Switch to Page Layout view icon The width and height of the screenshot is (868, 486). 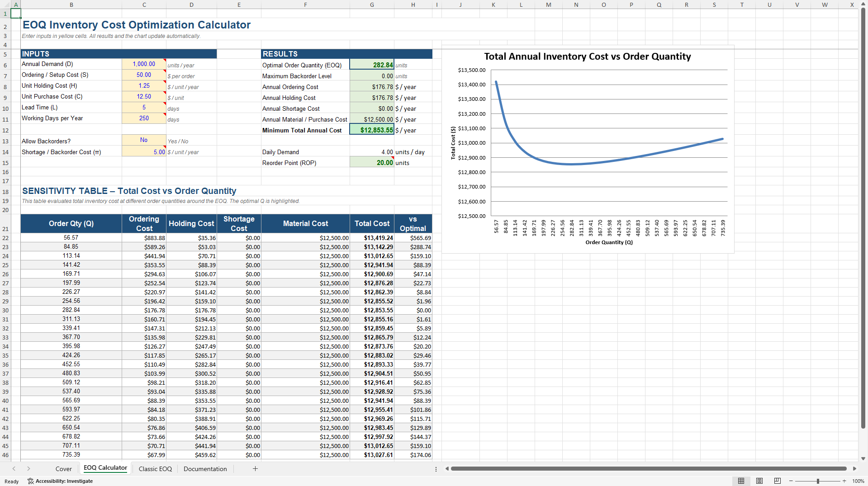759,481
